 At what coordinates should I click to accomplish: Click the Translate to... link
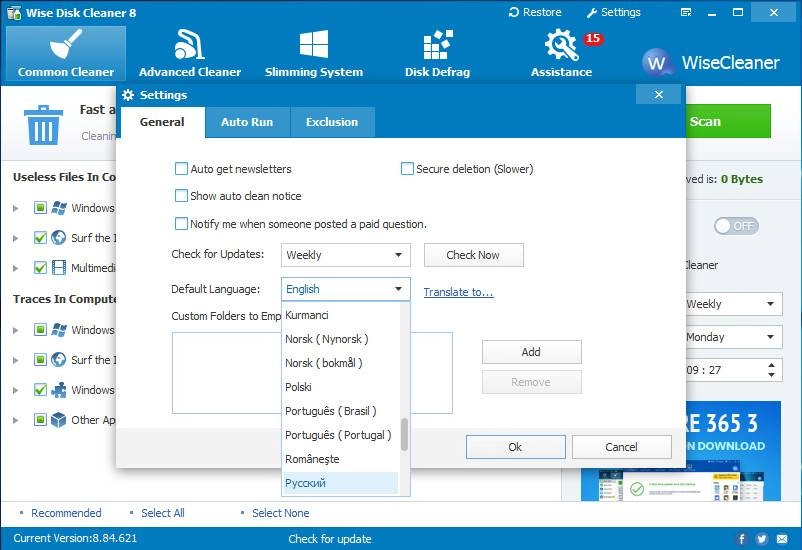[x=458, y=292]
